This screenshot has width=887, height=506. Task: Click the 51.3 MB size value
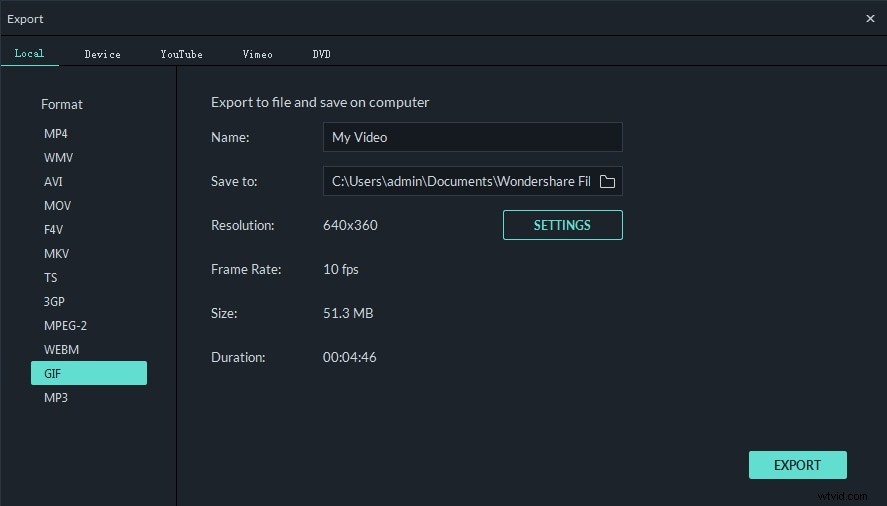(x=348, y=313)
